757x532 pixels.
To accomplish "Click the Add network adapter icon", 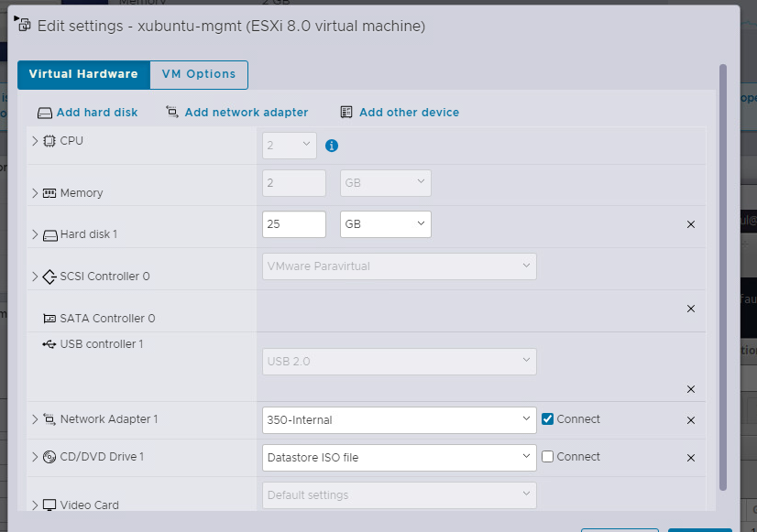I will pyautogui.click(x=172, y=113).
